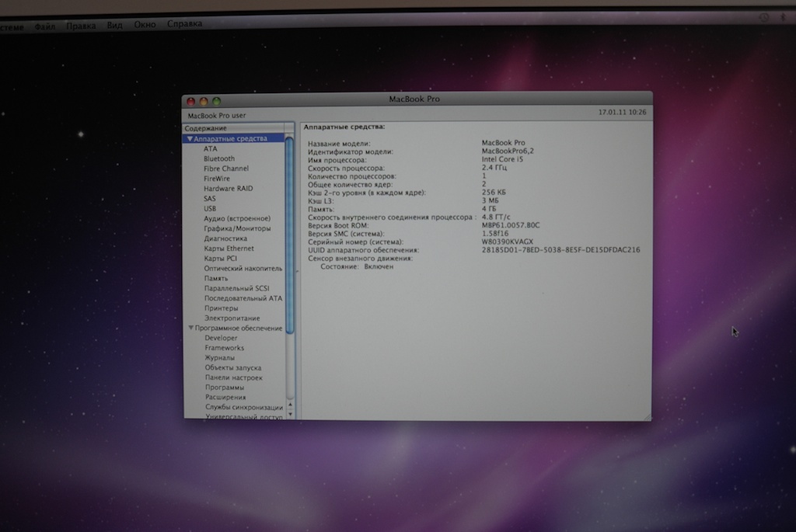Select Hardware RAID entry
This screenshot has width=796, height=532.
228,188
